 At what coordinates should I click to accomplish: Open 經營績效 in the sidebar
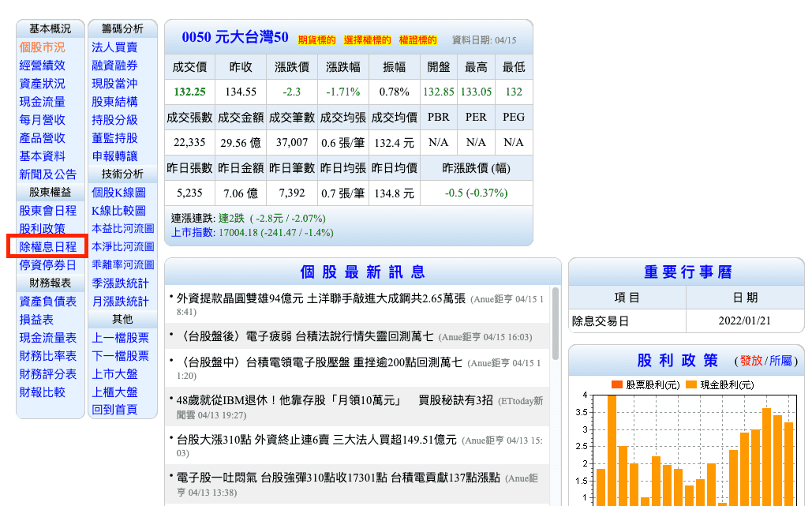(x=42, y=66)
